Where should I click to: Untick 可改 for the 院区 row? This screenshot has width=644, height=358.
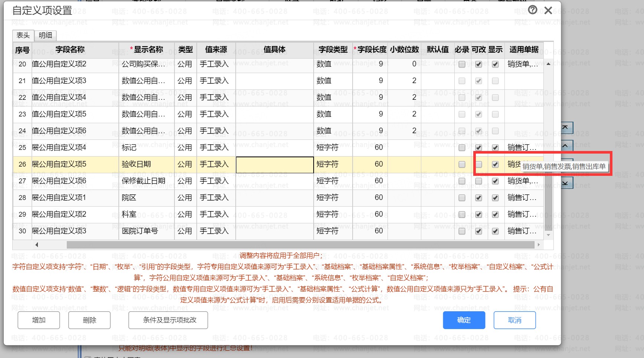(479, 198)
